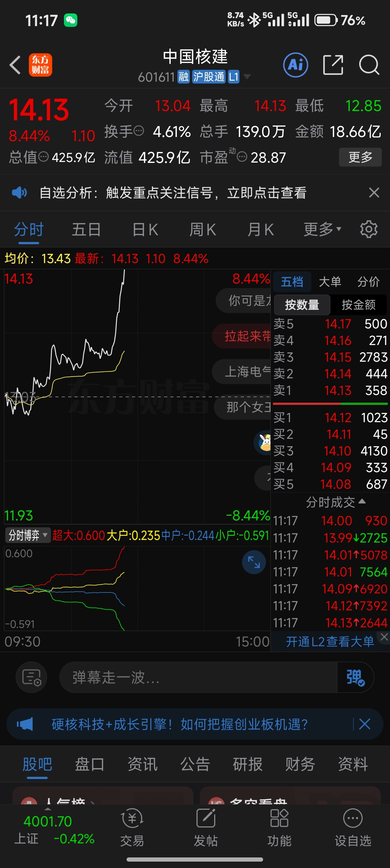Open the 研报 tab

tap(247, 764)
